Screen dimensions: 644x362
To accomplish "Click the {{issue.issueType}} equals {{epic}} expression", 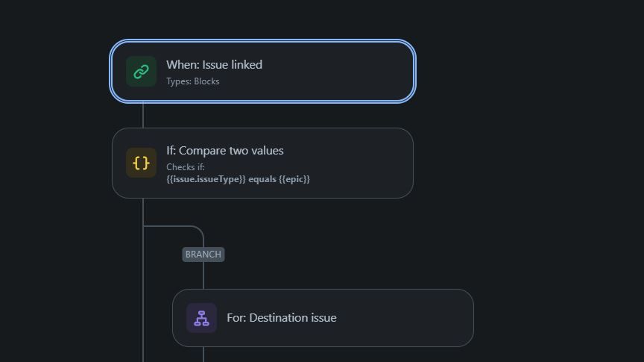I will point(238,179).
